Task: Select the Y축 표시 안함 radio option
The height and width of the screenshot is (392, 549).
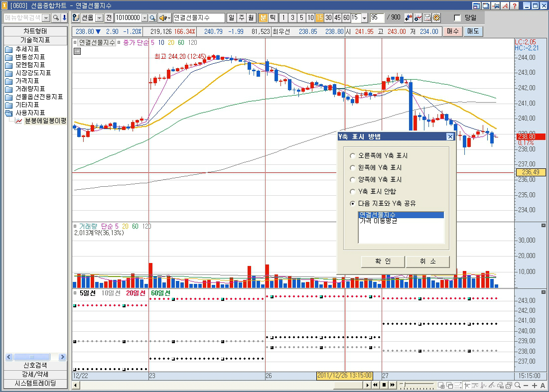Action: coord(353,192)
